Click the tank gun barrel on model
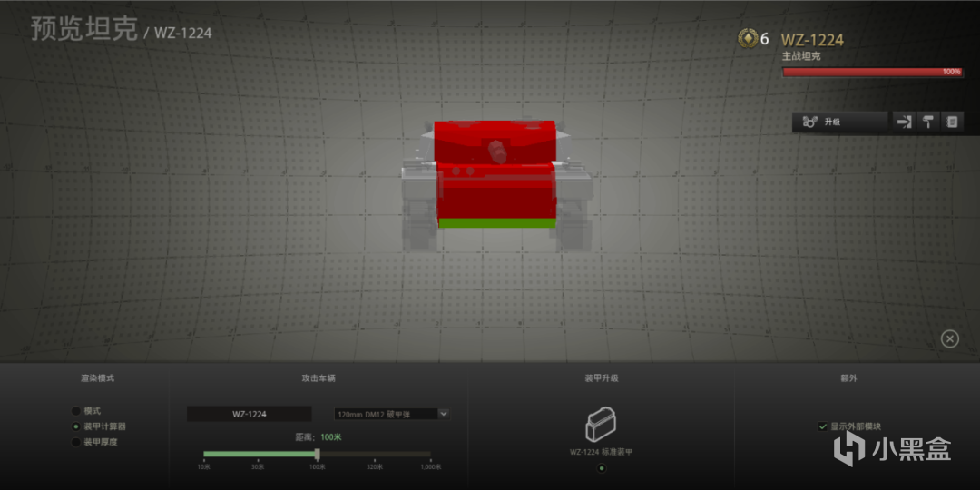The width and height of the screenshot is (980, 490). point(497,152)
